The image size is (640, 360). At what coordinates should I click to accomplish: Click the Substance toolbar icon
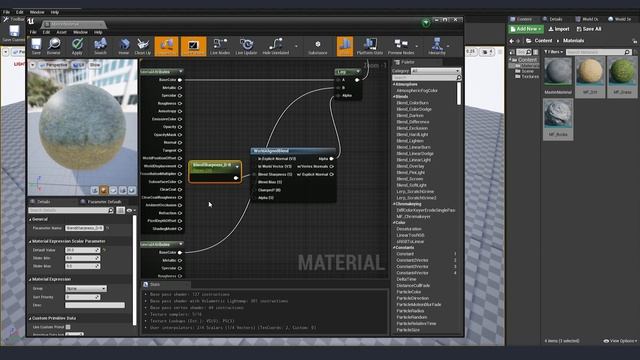[318, 46]
